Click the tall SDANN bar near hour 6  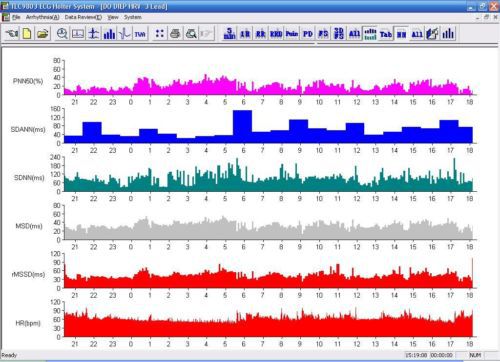click(242, 127)
